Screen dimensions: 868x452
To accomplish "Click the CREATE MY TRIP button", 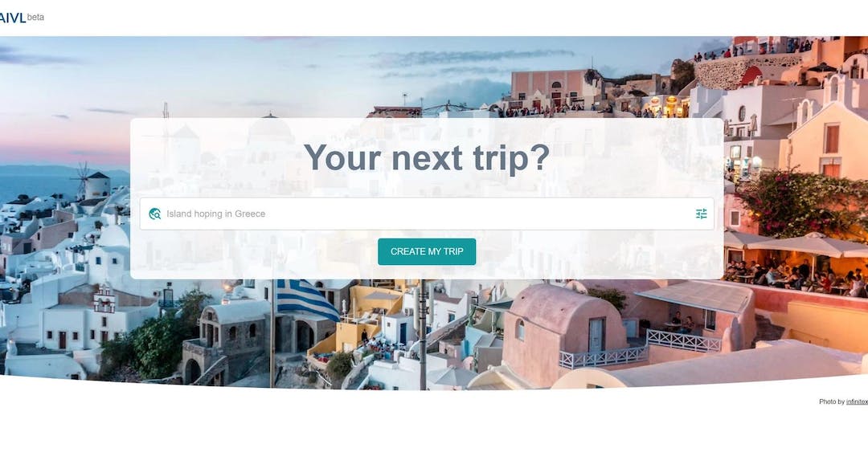I will [x=427, y=251].
